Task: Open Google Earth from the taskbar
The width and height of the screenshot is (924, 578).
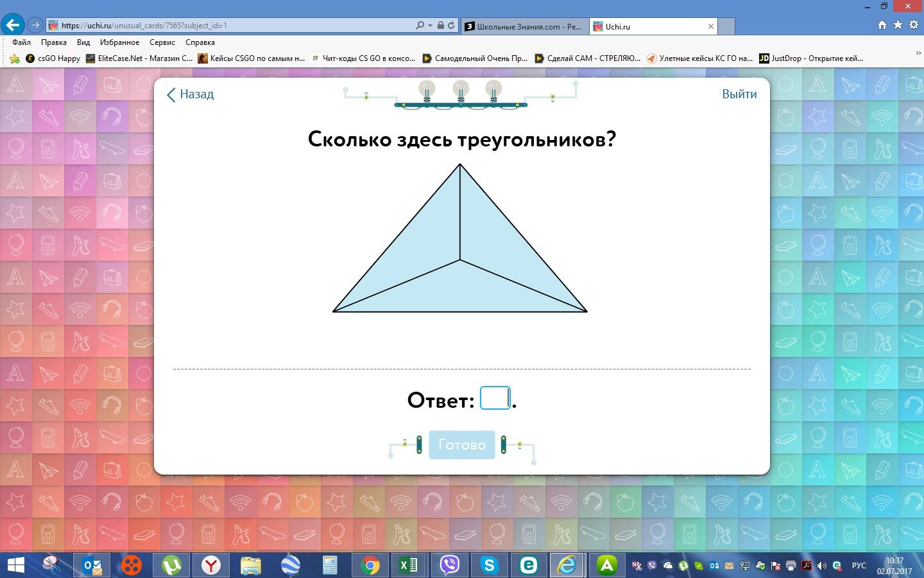Action: (x=291, y=565)
